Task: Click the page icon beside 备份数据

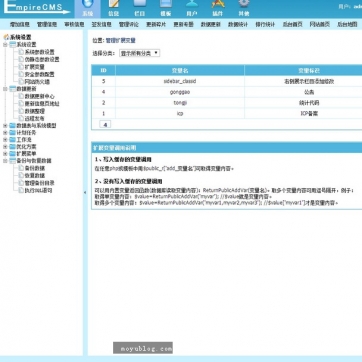Action: click(21, 168)
